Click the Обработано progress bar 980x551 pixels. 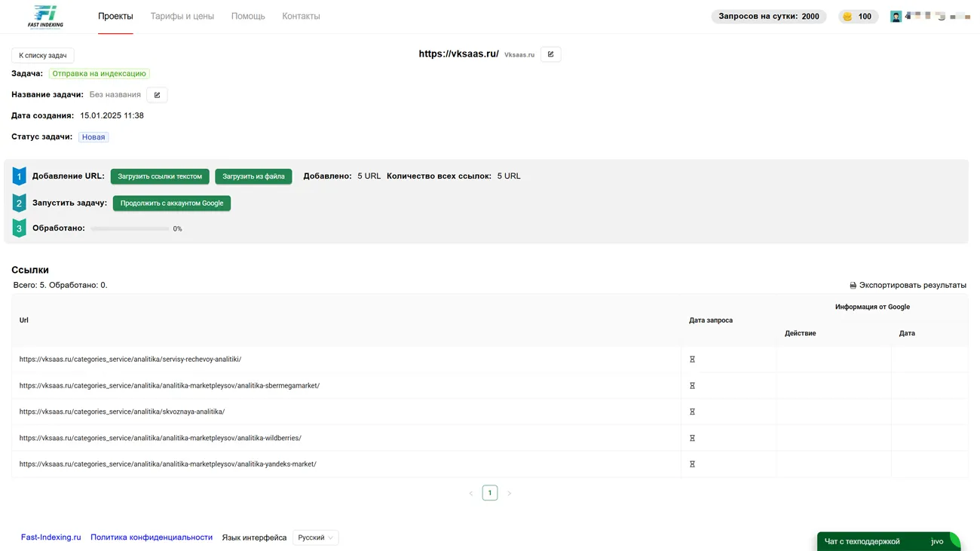pyautogui.click(x=130, y=228)
